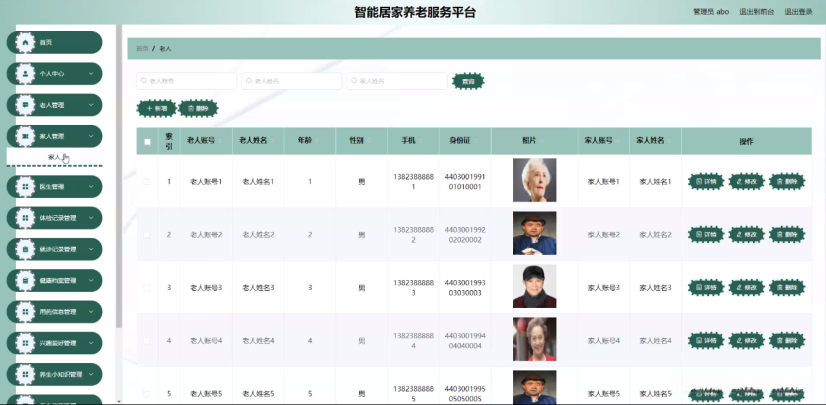Open 详情 for row 老人账号1
This screenshot has width=826, height=405.
[x=706, y=182]
